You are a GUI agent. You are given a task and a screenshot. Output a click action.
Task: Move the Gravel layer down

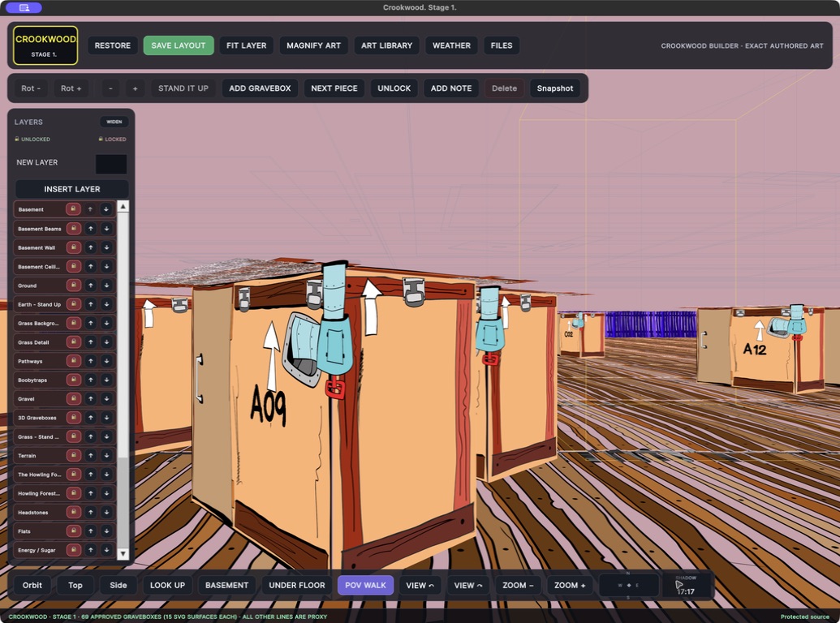pyautogui.click(x=106, y=399)
